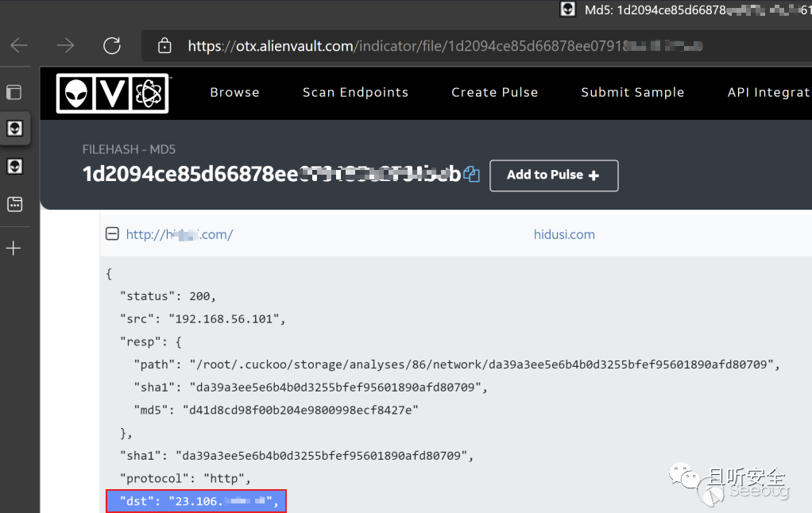Go back with the browser back arrow

tap(19, 45)
